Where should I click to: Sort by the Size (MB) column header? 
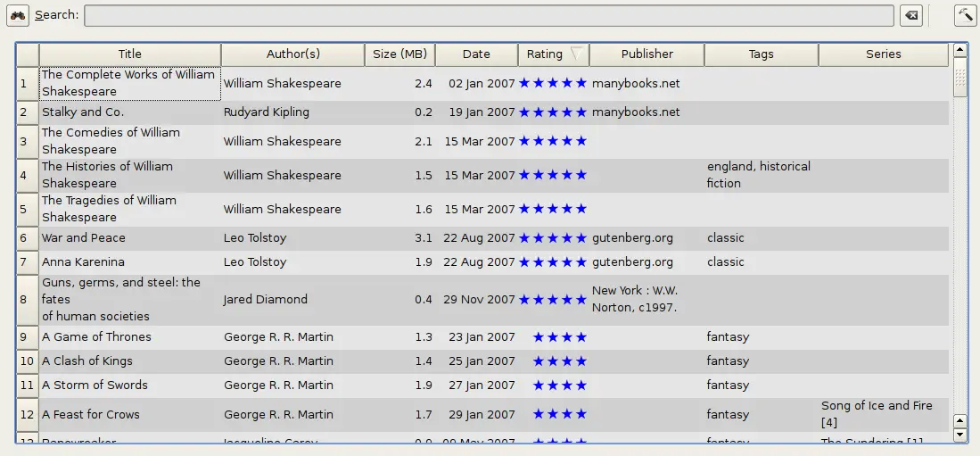click(400, 54)
